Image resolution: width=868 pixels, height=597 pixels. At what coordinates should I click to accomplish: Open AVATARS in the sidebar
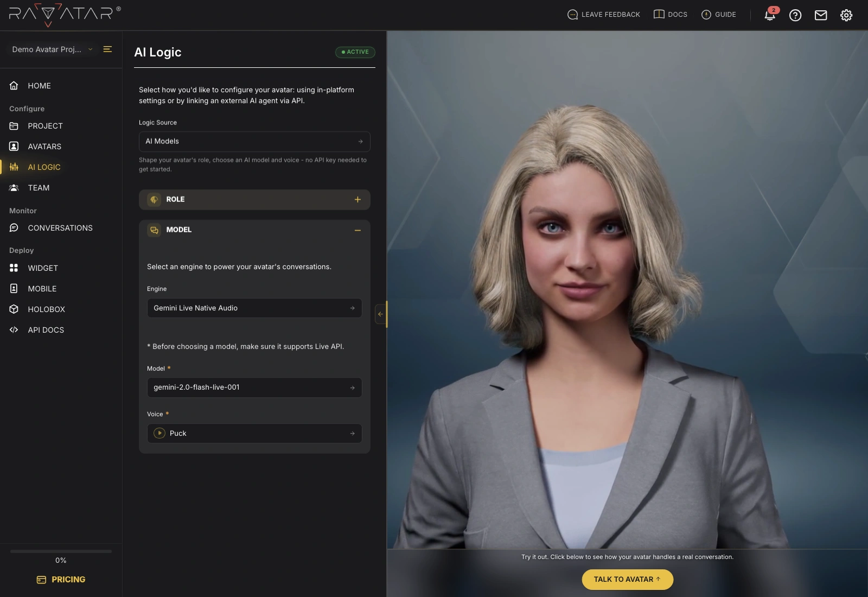tap(44, 147)
